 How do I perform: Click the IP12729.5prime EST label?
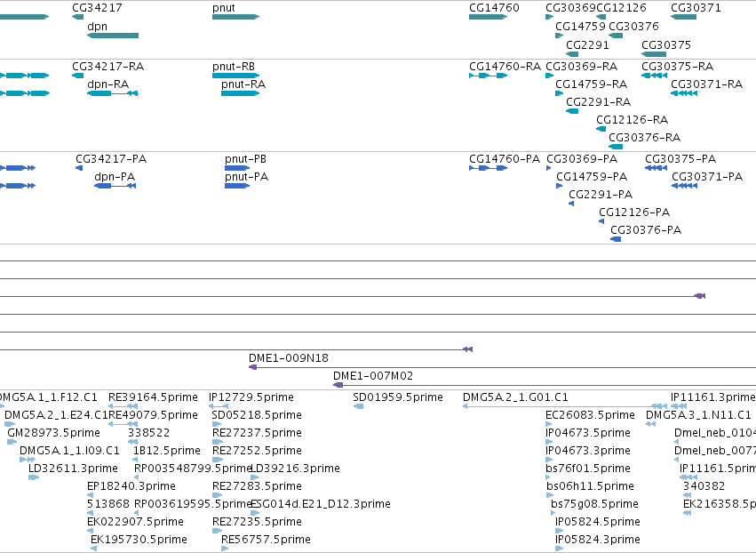pyautogui.click(x=251, y=397)
